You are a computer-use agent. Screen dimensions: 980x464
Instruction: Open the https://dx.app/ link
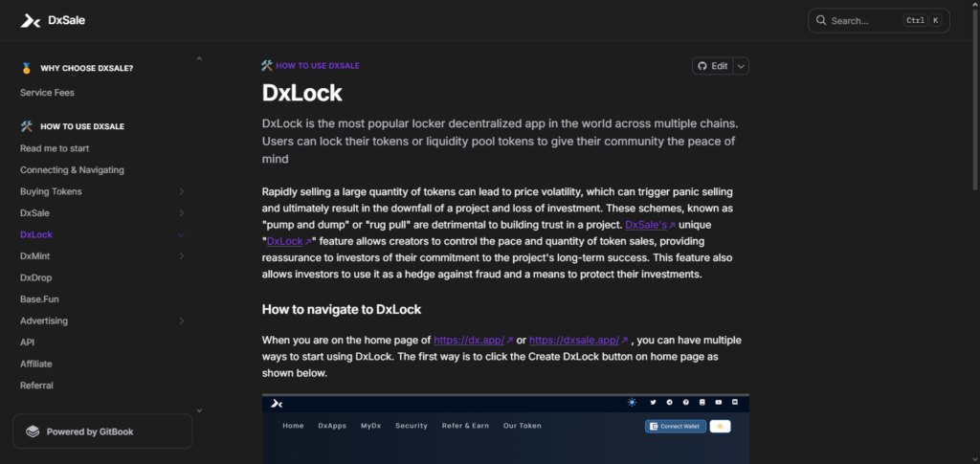point(469,341)
